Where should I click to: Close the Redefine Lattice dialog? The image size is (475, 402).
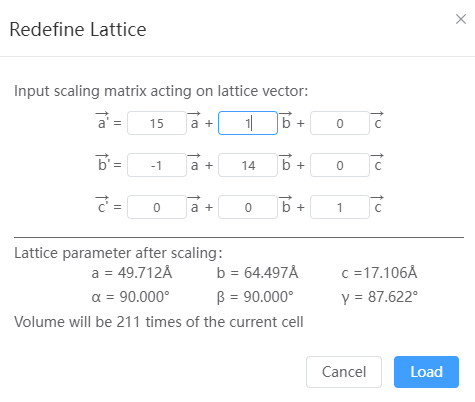click(x=461, y=19)
